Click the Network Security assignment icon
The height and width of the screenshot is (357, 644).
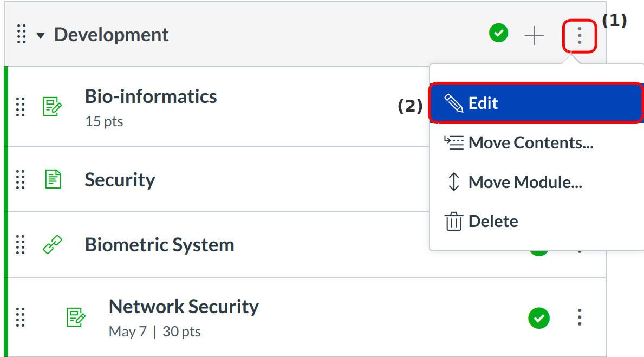pos(76,317)
